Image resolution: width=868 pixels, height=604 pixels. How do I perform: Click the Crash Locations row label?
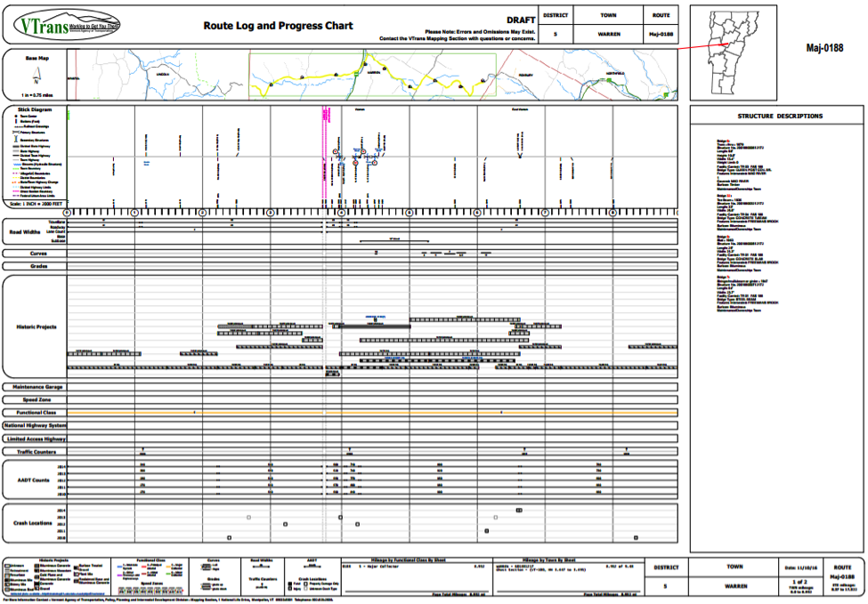click(x=36, y=523)
